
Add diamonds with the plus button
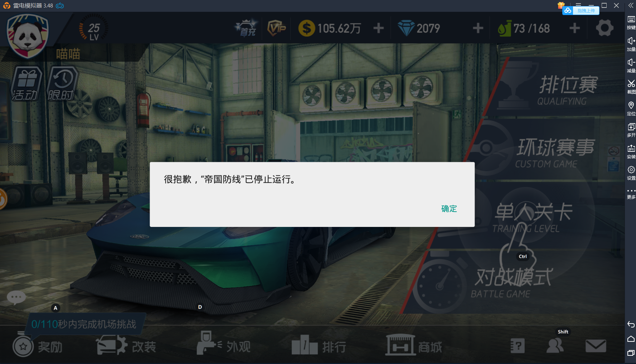point(478,28)
